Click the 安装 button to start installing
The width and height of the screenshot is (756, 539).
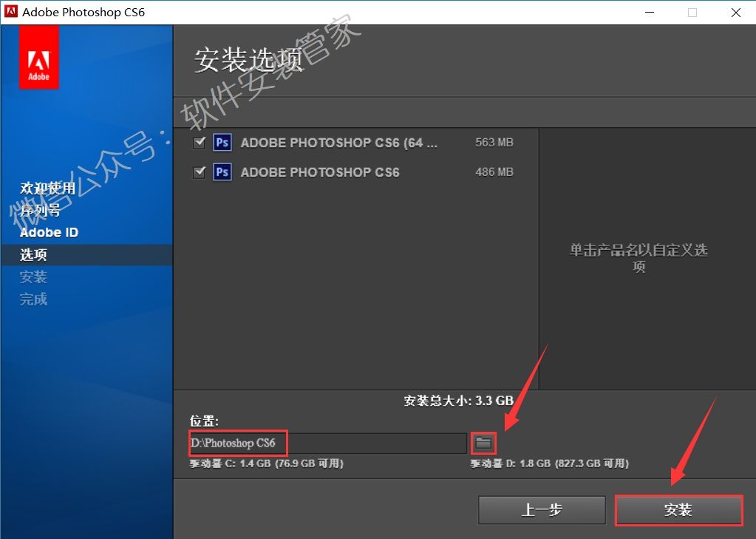[678, 509]
